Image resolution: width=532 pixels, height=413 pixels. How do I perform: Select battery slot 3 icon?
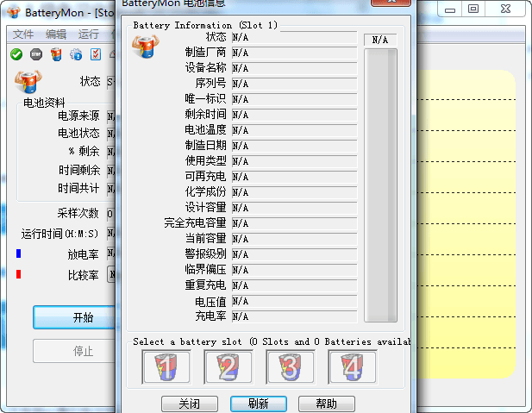(x=291, y=367)
